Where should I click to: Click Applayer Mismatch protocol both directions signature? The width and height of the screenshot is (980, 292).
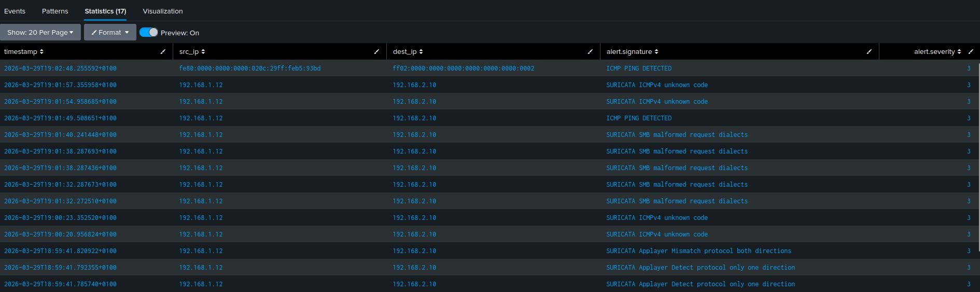coord(699,251)
